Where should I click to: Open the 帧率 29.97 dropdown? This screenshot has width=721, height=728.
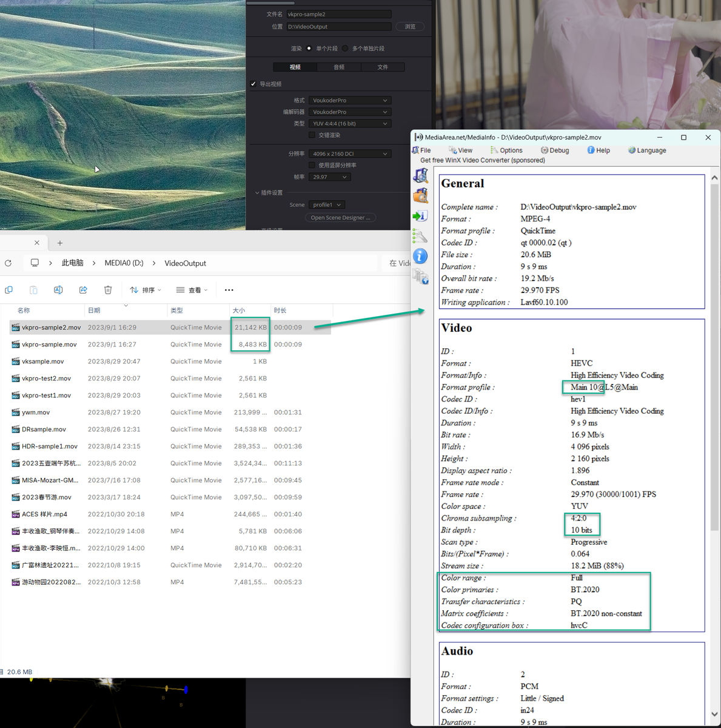pyautogui.click(x=330, y=177)
